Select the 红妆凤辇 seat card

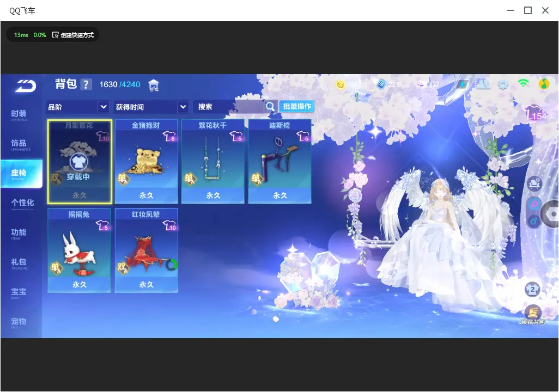(146, 250)
